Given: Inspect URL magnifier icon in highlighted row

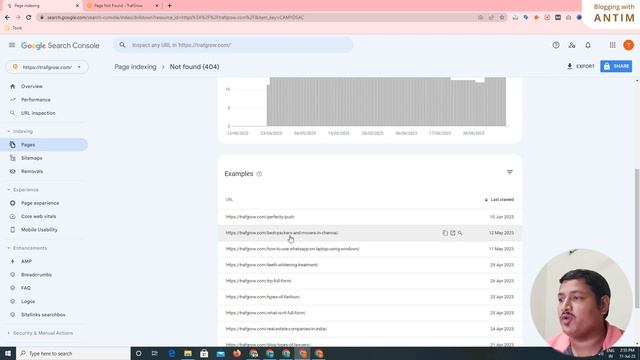Looking at the screenshot, I should [x=460, y=233].
